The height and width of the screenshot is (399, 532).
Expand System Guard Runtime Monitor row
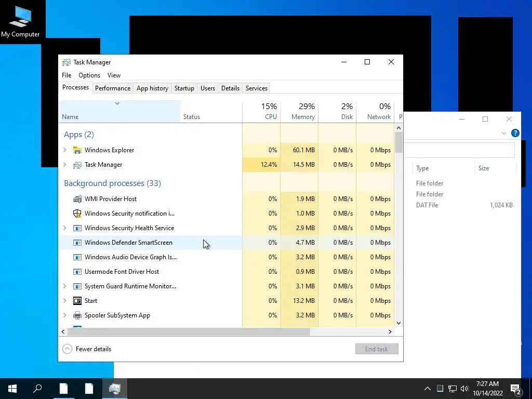click(x=65, y=286)
